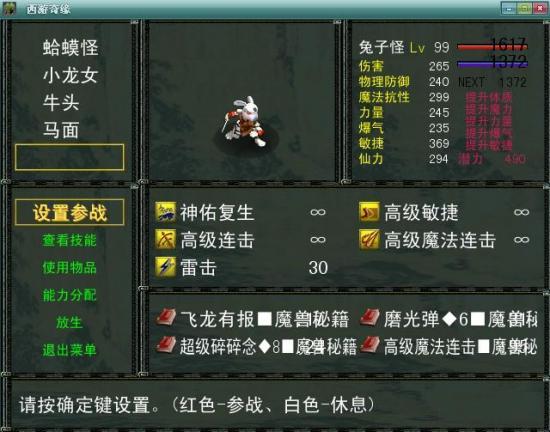This screenshot has width=550, height=432.
Task: Choose 牛头 from the pet list
Action: point(61,103)
